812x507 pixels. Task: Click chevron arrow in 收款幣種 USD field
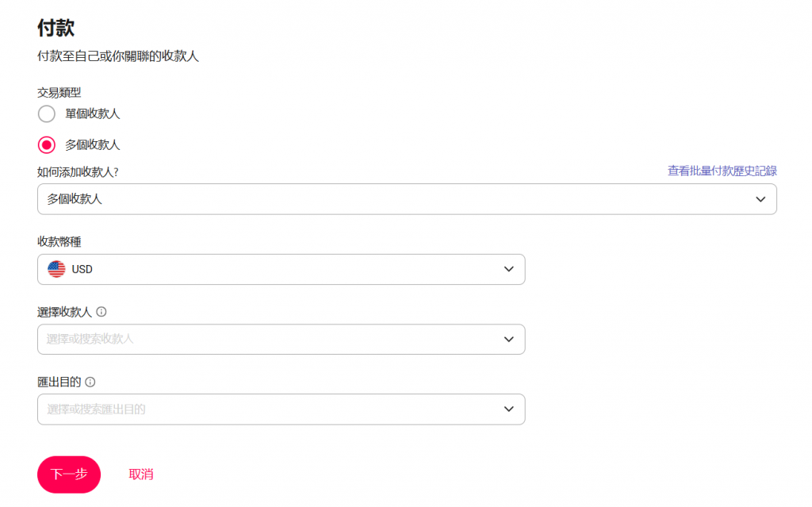point(508,269)
